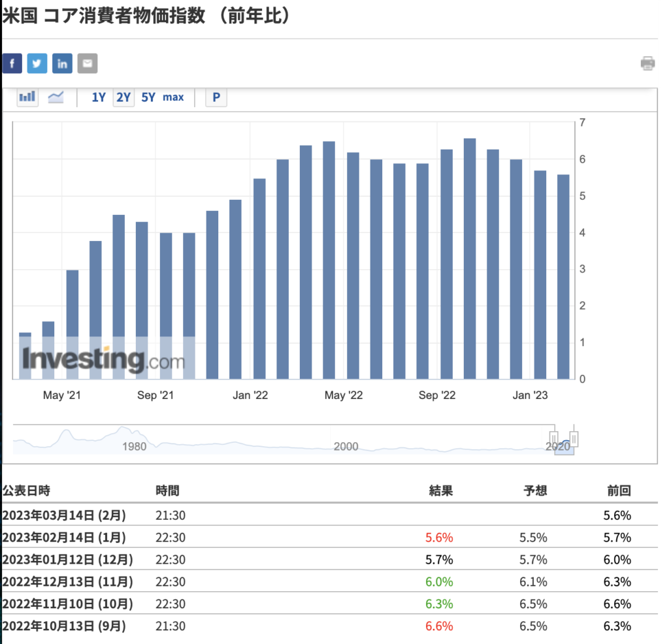
Task: Click the printer icon
Action: [x=647, y=63]
